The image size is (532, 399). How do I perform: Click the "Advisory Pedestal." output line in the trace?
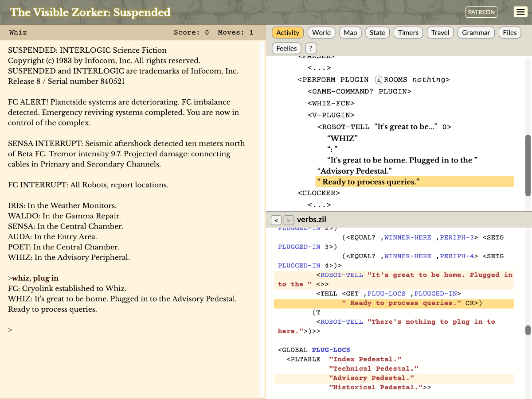[x=355, y=171]
